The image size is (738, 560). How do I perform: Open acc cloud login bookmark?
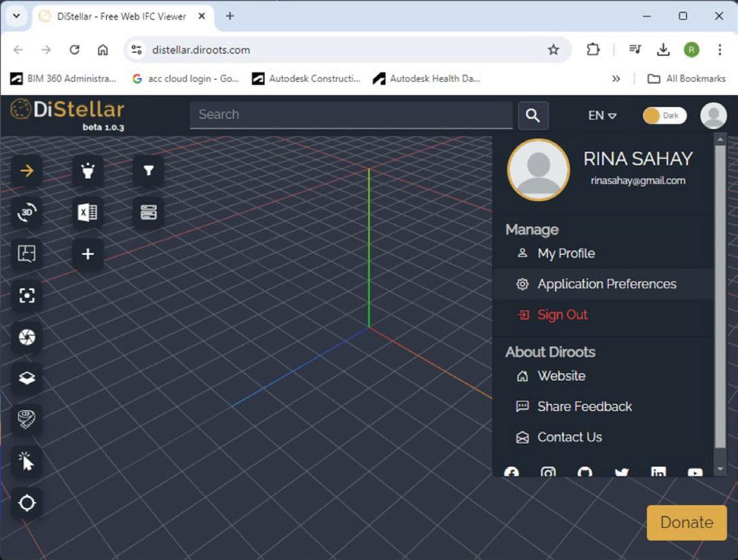(x=186, y=79)
